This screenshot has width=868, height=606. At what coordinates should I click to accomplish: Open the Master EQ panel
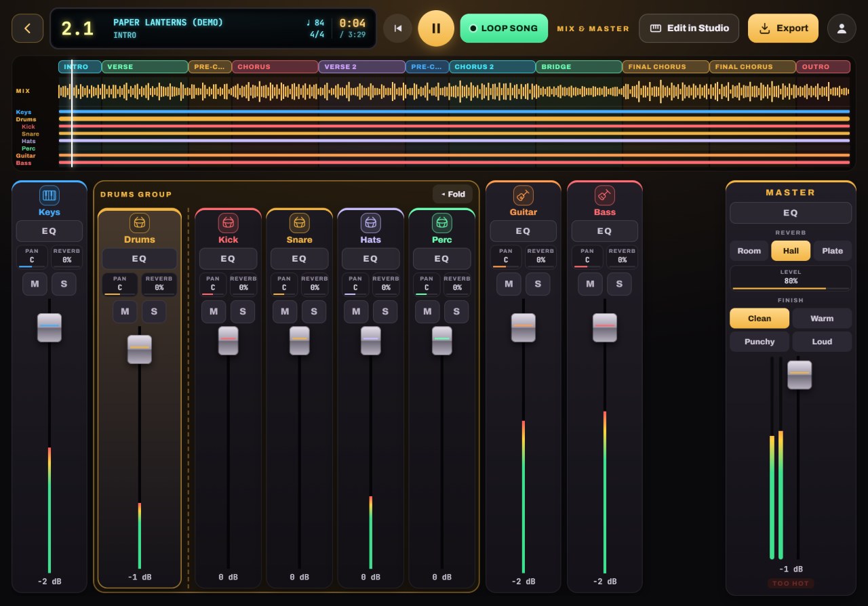pos(791,213)
